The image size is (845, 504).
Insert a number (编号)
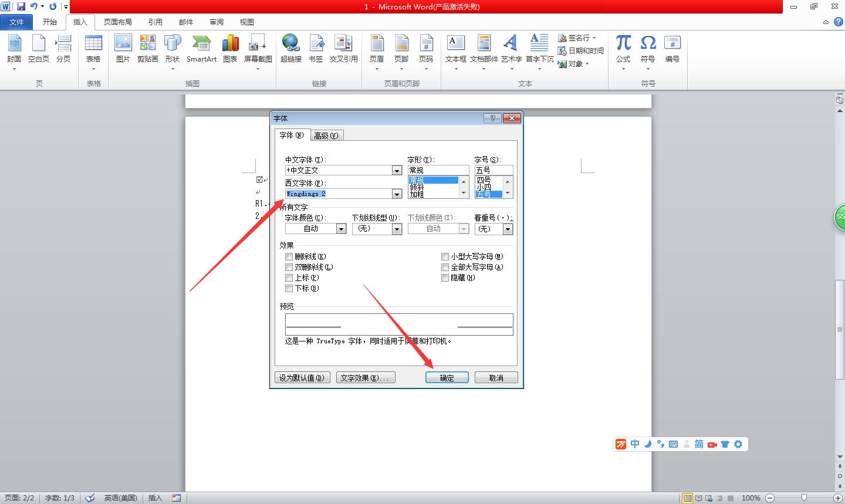tap(672, 49)
